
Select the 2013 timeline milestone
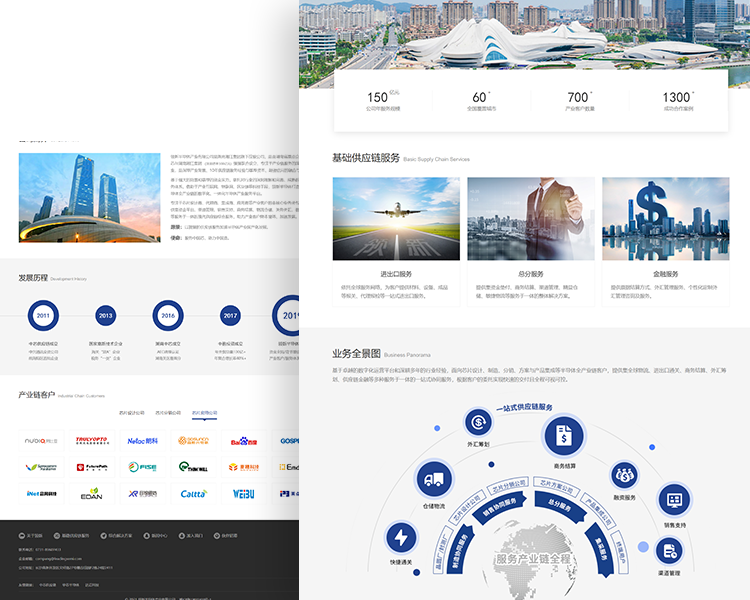point(106,316)
